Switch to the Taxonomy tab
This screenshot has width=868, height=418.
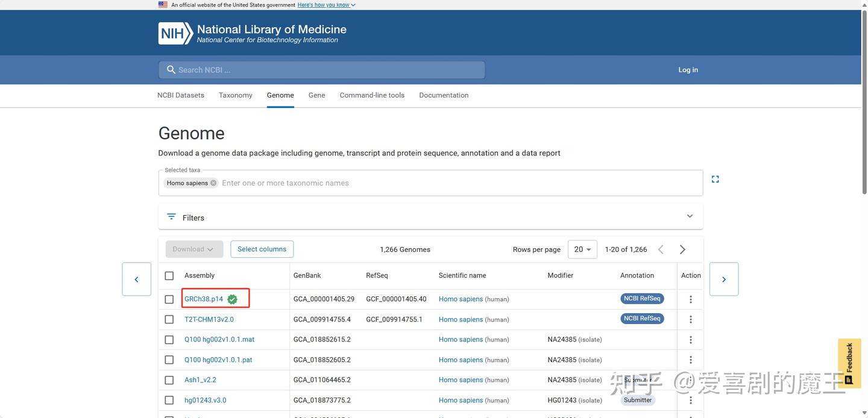[x=235, y=95]
